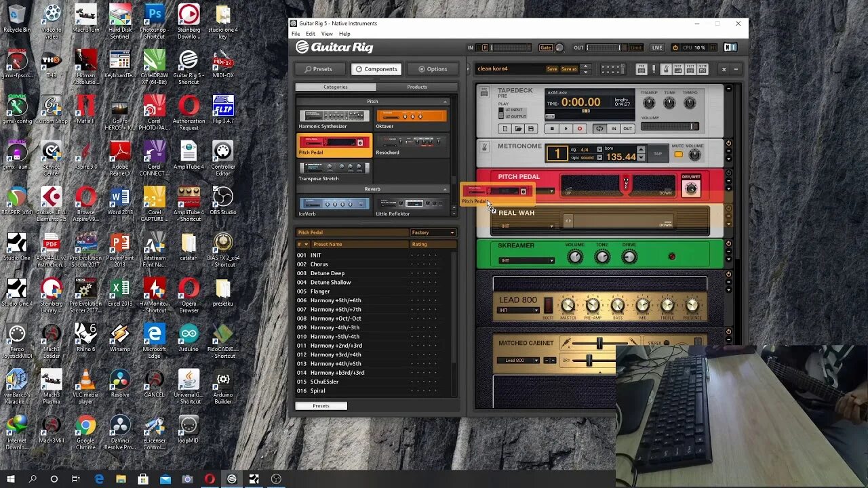This screenshot has width=868, height=488.
Task: Click the Tapedeck VOLUME slider
Action: [670, 127]
